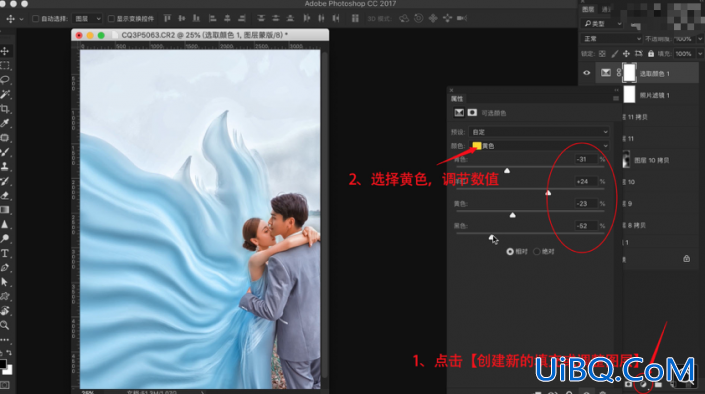705x394 pixels.
Task: Select the History Brush tool
Action: pos(5,181)
